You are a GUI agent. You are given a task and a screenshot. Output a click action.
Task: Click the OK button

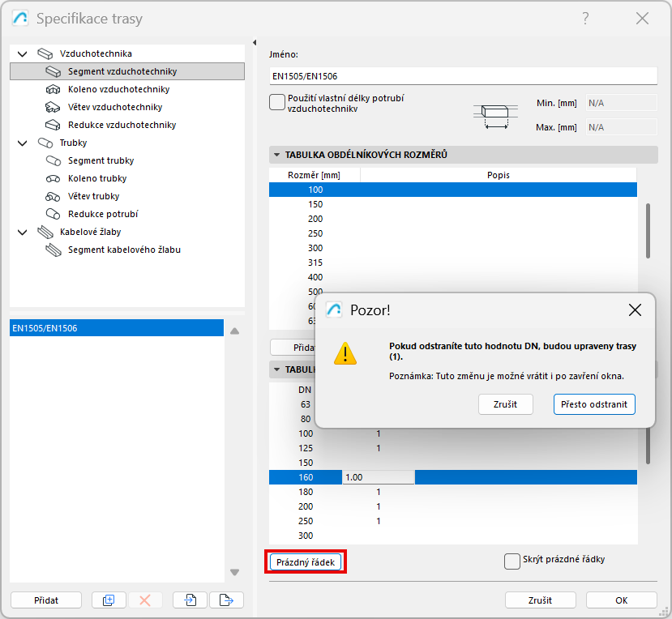coord(622,600)
